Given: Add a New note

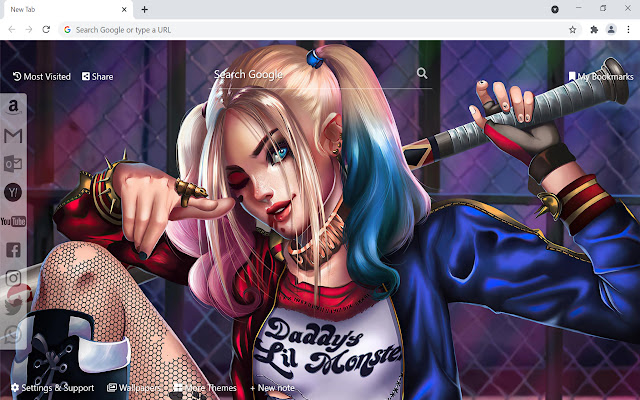Looking at the screenshot, I should (x=272, y=388).
